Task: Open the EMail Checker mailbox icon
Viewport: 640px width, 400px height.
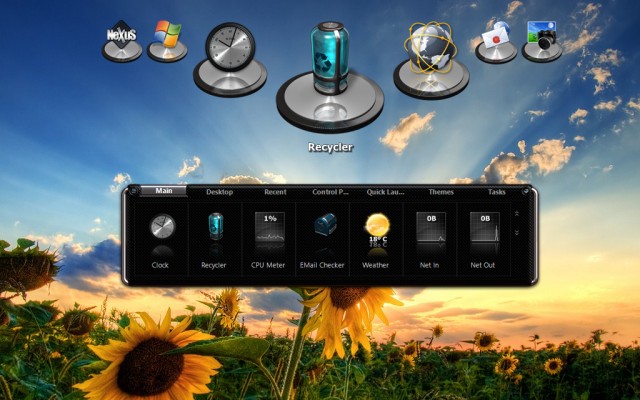Action: [325, 224]
